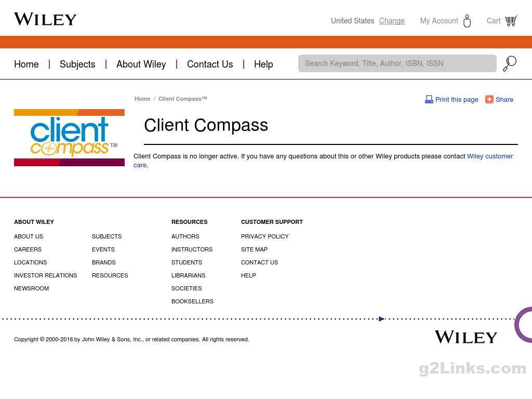The width and height of the screenshot is (532, 399).
Task: Open About Wiley in main navigation
Action: tap(141, 64)
